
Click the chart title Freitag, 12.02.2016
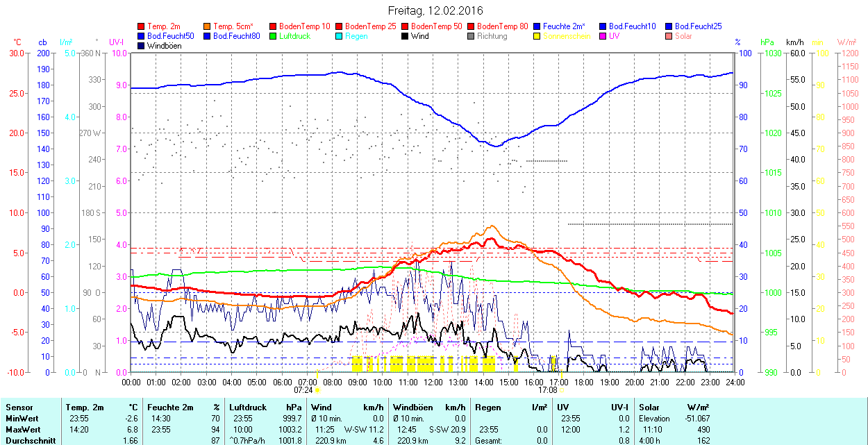click(435, 10)
